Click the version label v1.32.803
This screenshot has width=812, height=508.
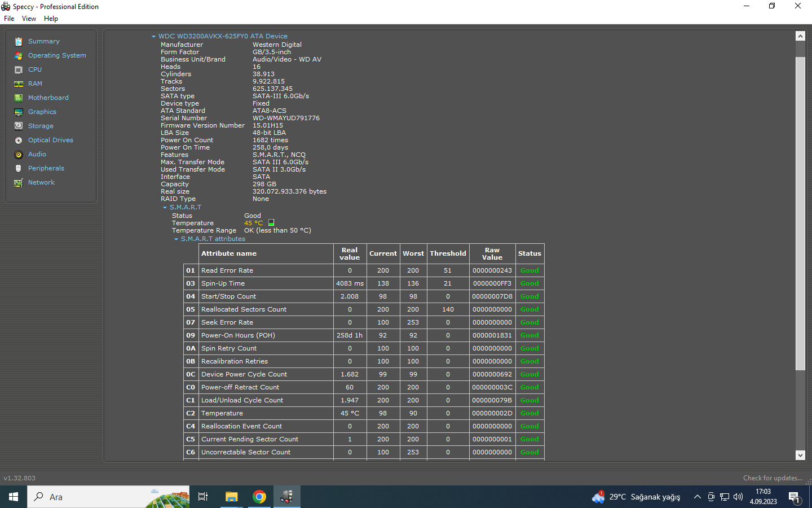[20, 478]
